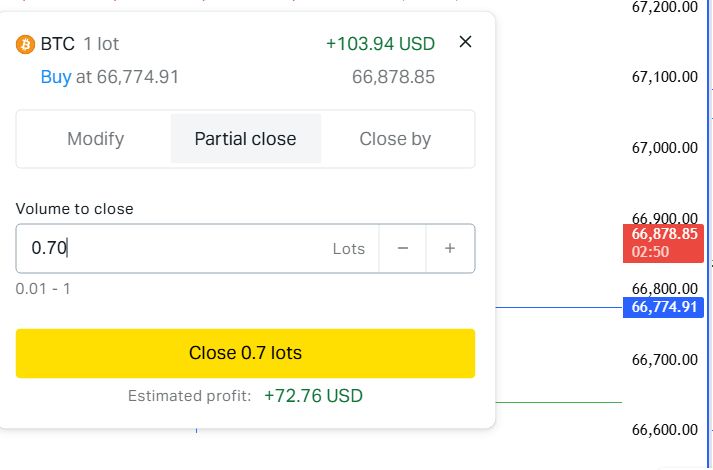Click the gray 66,878.85 price in header
Image resolution: width=713 pixels, height=470 pixels.
(393, 77)
